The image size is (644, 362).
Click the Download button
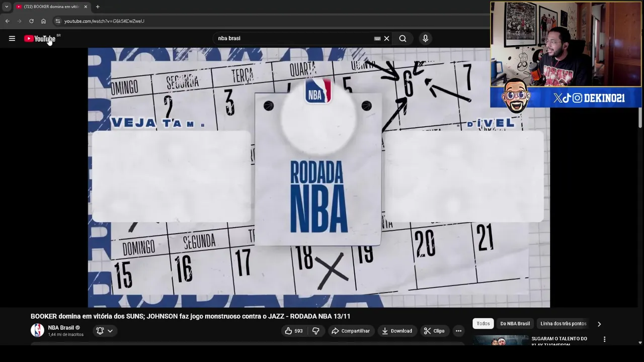point(397,331)
